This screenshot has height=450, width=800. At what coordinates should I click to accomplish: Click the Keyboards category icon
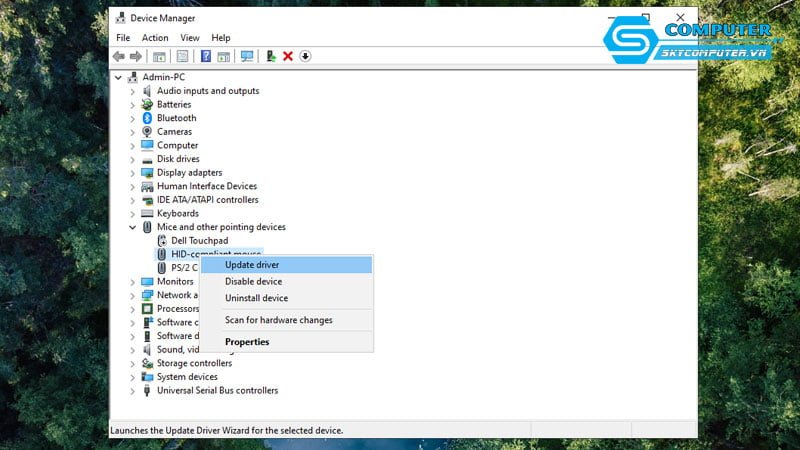coord(147,213)
